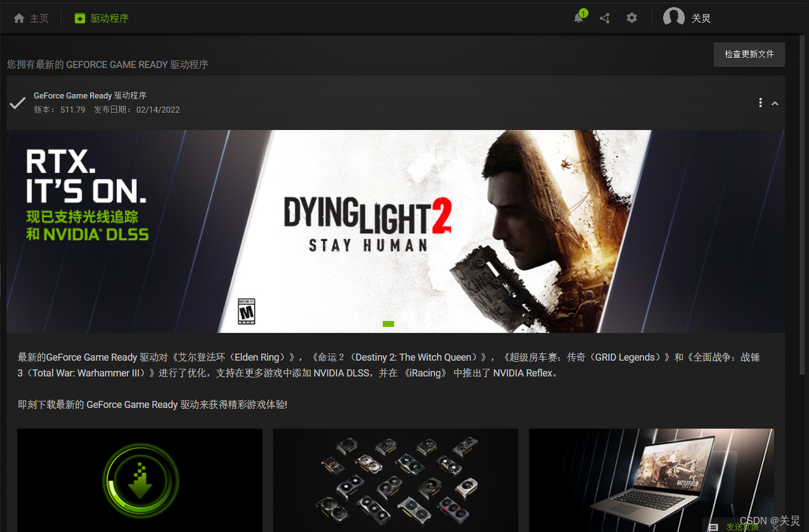This screenshot has height=532, width=809.
Task: Switch to the 驱动程序 drivers tab
Action: 102,18
